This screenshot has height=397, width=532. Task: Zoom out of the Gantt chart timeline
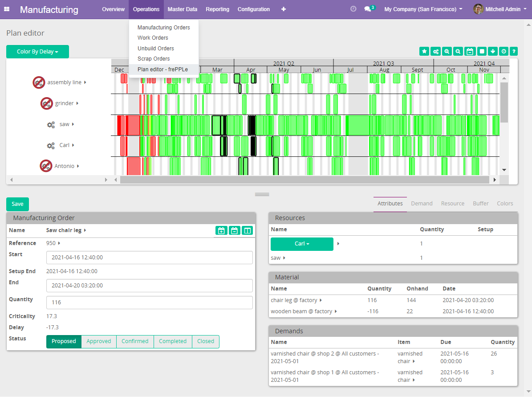pos(458,51)
